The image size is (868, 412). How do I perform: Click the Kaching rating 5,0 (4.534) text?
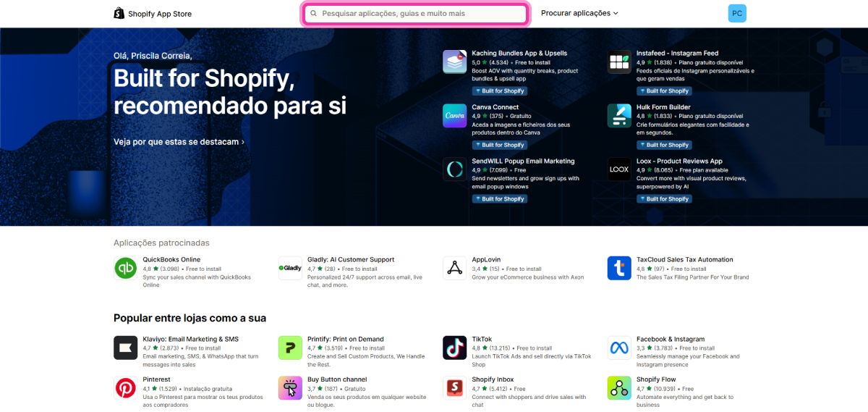pyautogui.click(x=491, y=63)
